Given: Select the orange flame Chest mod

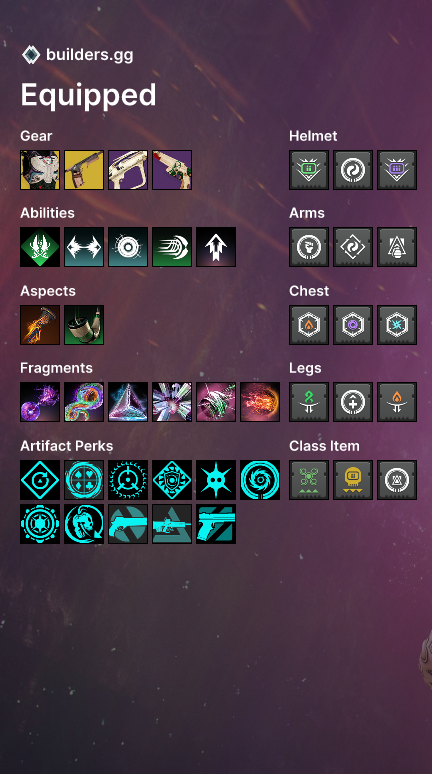Looking at the screenshot, I should click(309, 325).
